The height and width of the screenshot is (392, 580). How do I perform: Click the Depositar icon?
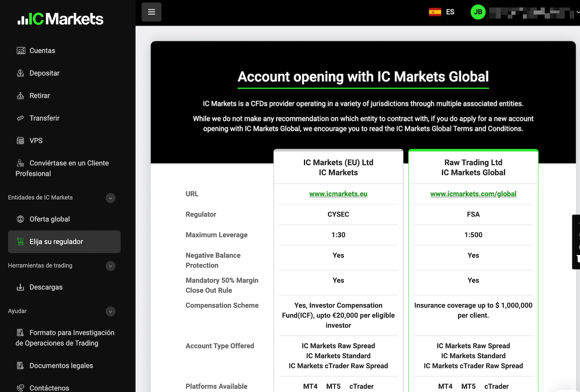20,73
